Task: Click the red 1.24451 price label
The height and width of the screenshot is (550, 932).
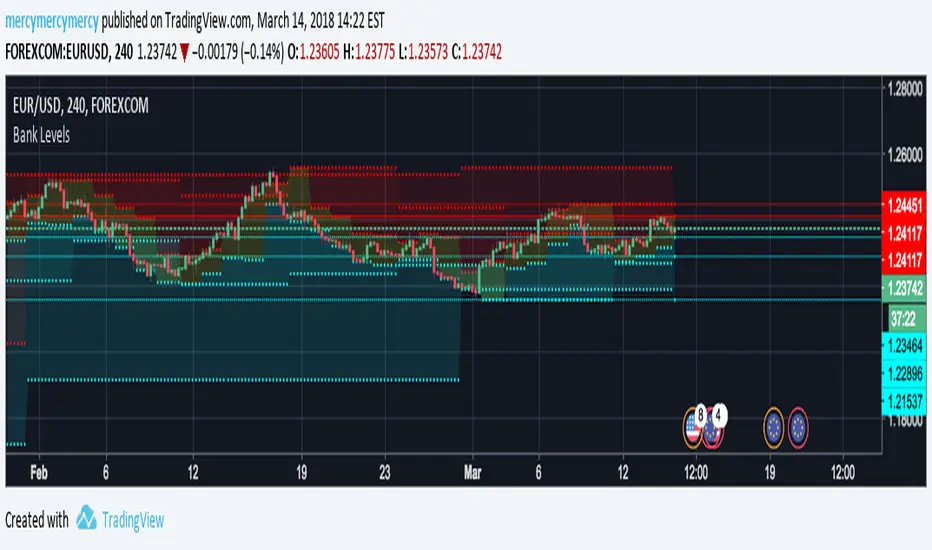Action: [904, 206]
